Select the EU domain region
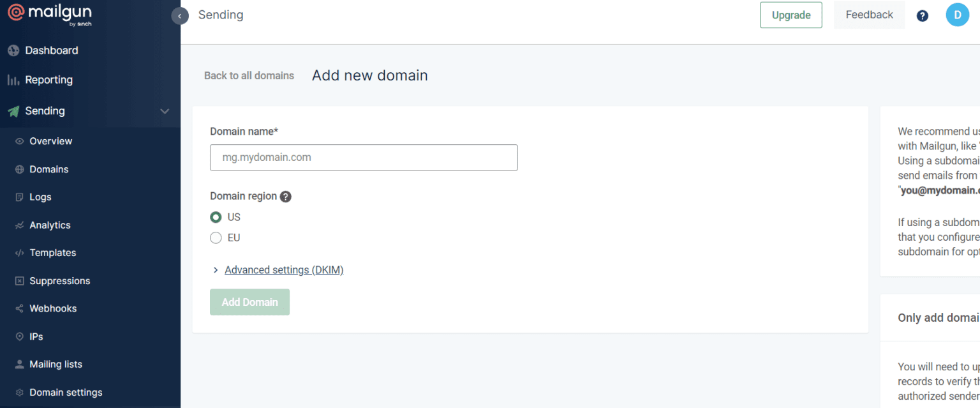 pyautogui.click(x=216, y=238)
